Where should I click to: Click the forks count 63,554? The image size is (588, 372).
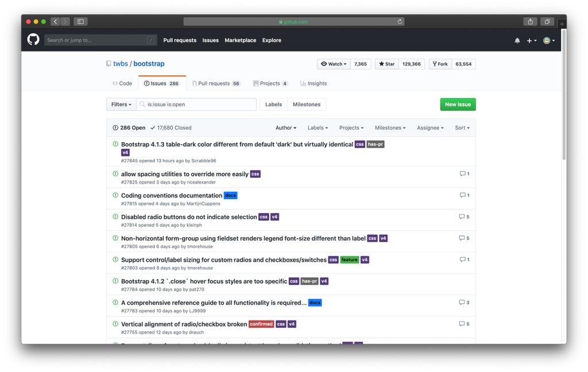click(x=463, y=64)
